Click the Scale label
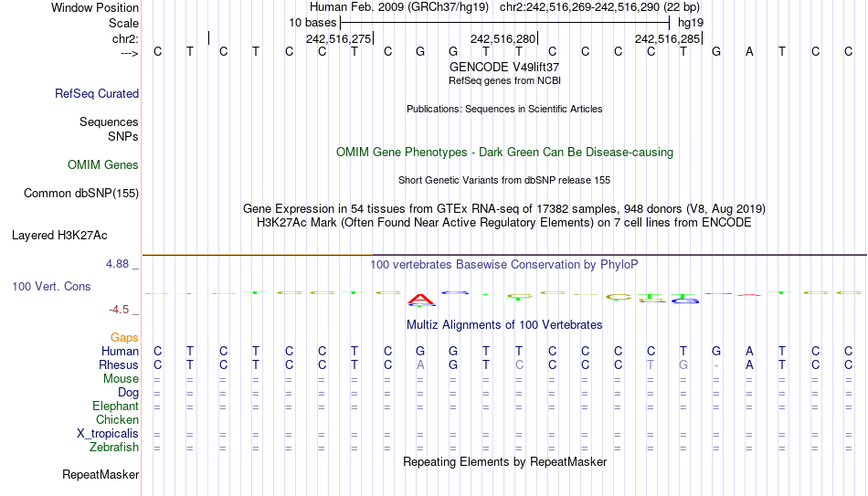Screen dimensions: 868x496 (x=123, y=23)
